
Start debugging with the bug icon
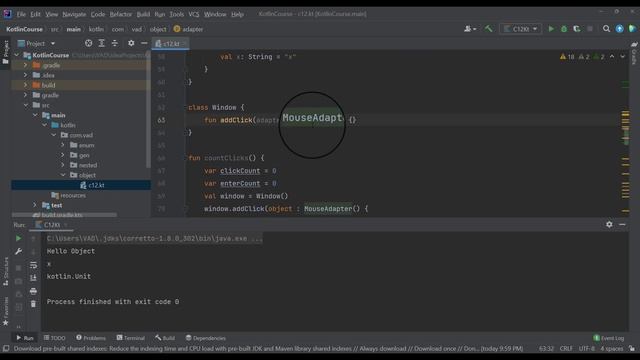(x=564, y=29)
